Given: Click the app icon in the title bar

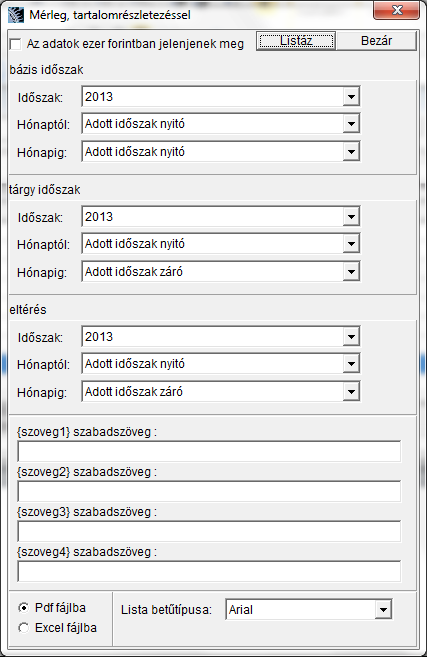Looking at the screenshot, I should [16, 15].
